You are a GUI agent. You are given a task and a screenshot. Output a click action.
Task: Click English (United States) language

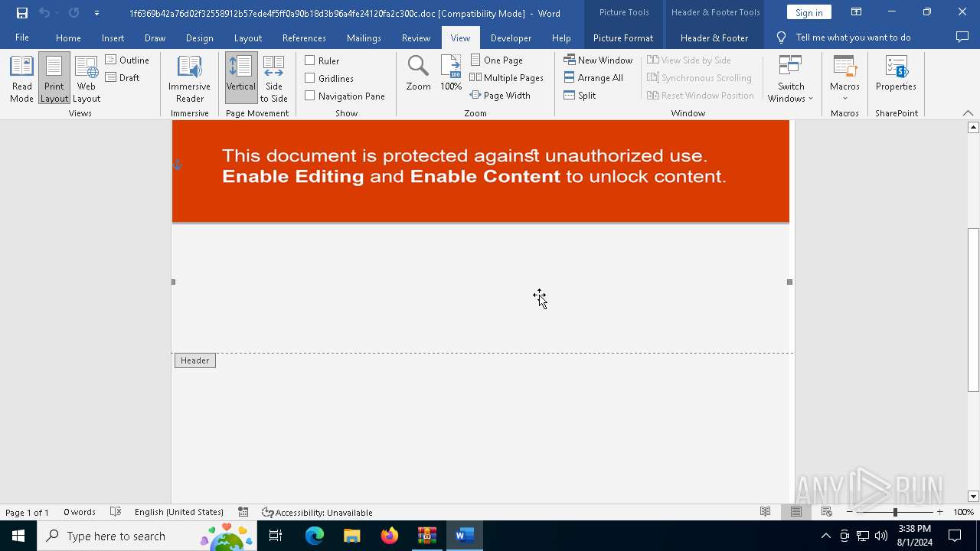pos(179,512)
